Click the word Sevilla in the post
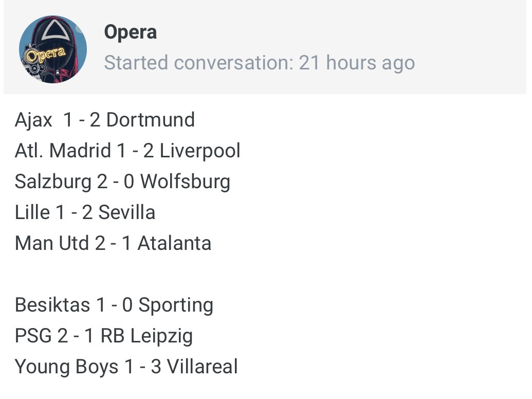 point(126,213)
